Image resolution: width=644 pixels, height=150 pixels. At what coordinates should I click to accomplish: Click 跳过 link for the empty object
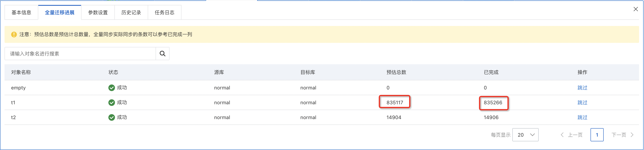coord(582,88)
